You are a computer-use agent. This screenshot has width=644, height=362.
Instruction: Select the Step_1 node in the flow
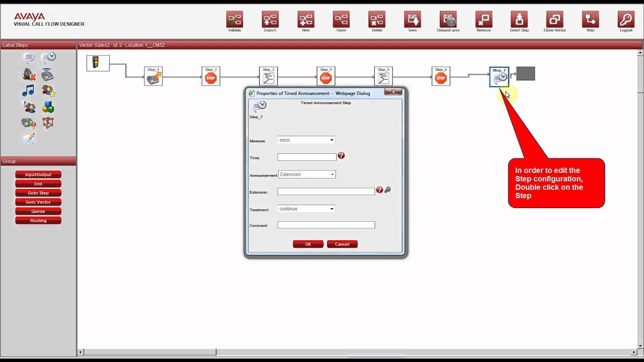(153, 76)
